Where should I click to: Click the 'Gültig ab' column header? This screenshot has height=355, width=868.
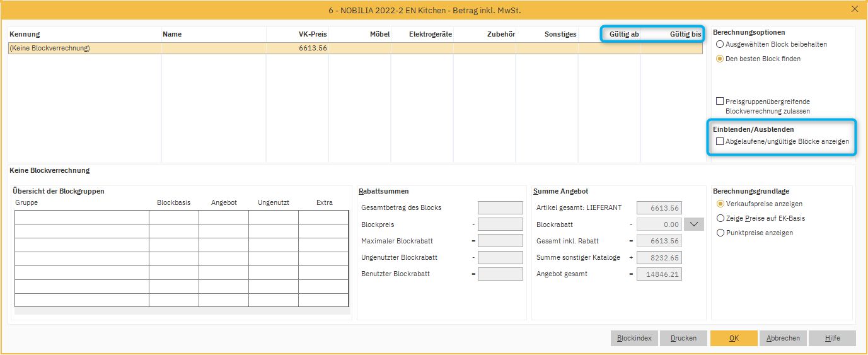click(x=623, y=34)
